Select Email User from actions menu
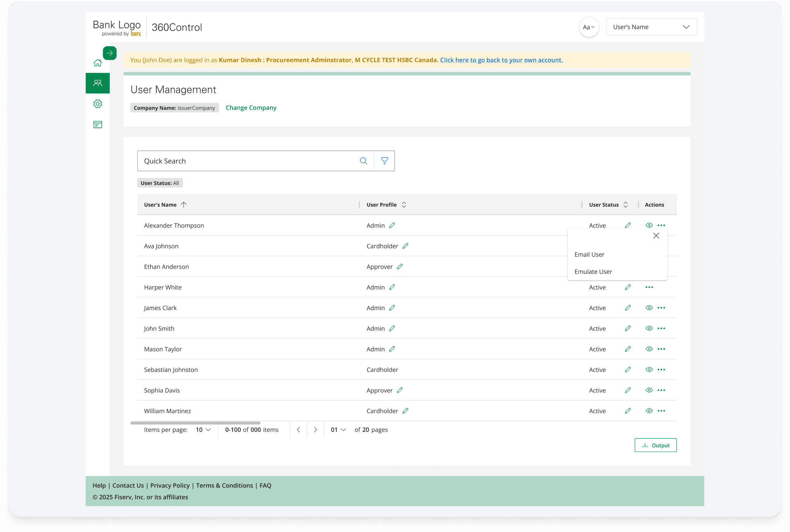The width and height of the screenshot is (790, 532). tap(589, 255)
